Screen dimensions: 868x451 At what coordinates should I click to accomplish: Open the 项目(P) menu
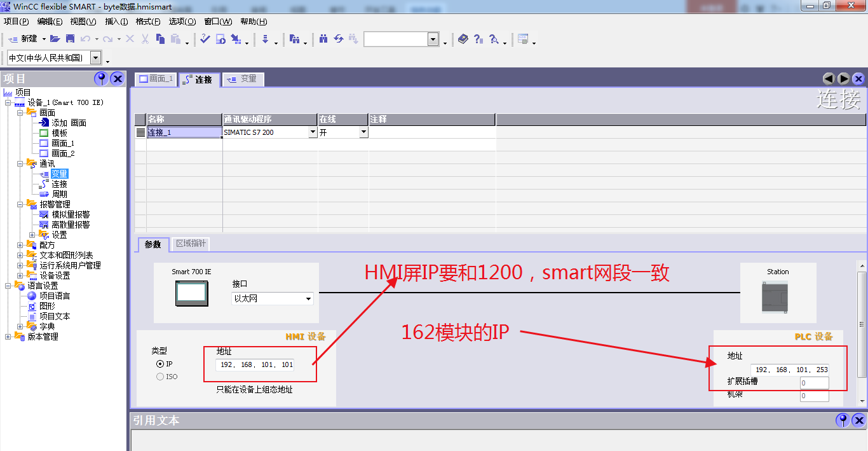pyautogui.click(x=17, y=22)
